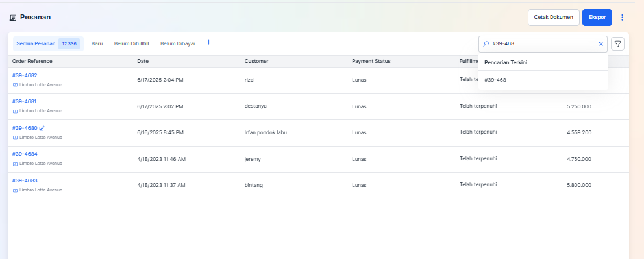Click store icon under order #39-4680
Viewport: 644px width, 259px height.
pos(15,138)
